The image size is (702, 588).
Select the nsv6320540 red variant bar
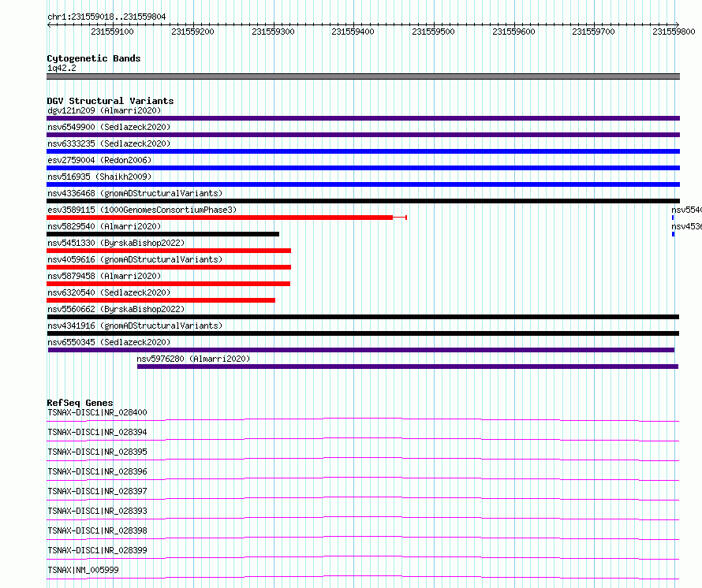coord(161,300)
